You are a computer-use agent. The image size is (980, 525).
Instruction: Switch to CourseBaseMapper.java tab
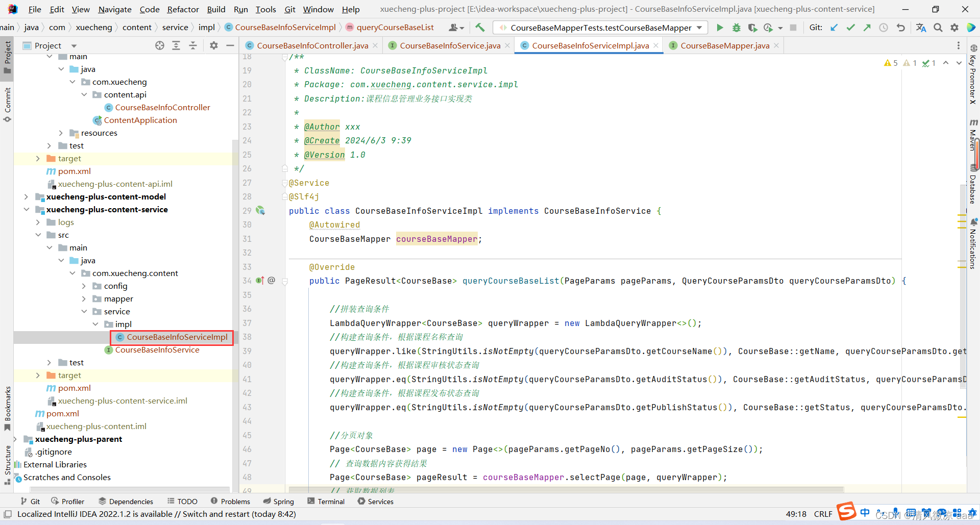coord(725,45)
